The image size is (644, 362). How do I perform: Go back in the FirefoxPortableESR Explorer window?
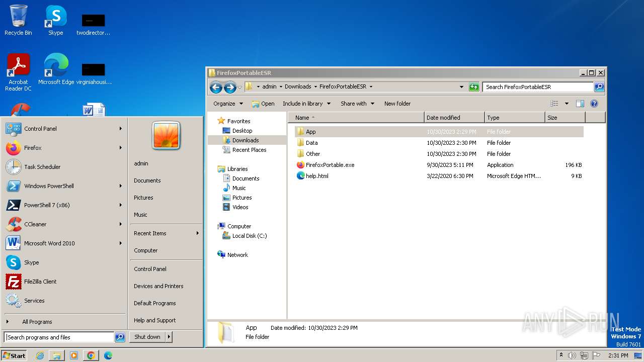216,87
